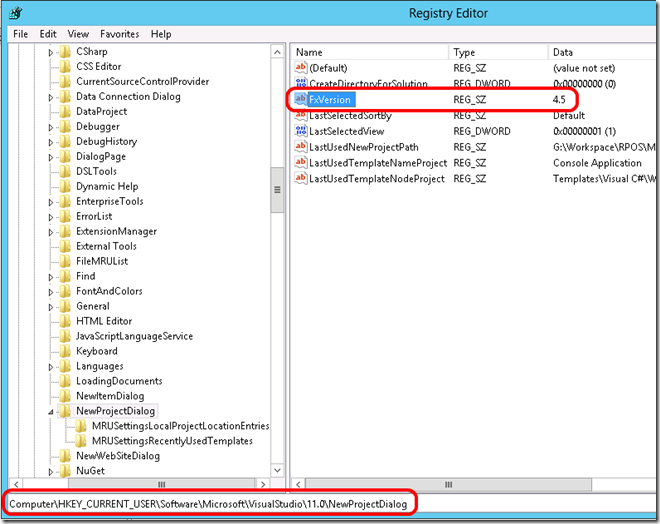
Task: Click the LastUsedNewProjectPath string icon
Action: [x=301, y=146]
